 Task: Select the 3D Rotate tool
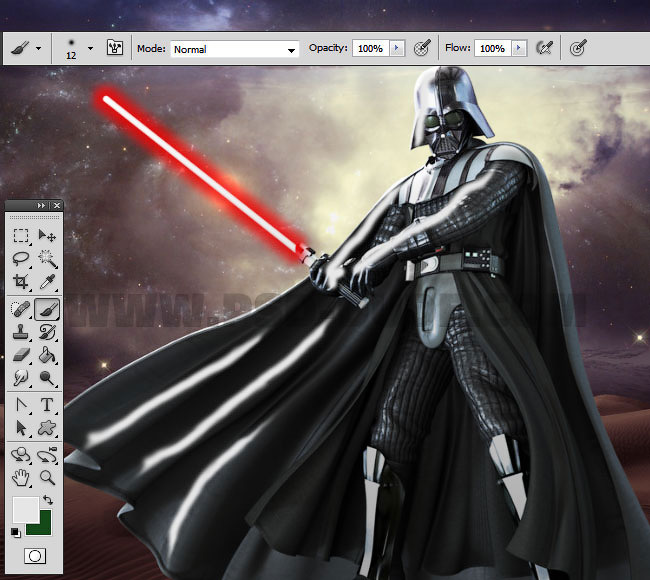pos(20,455)
